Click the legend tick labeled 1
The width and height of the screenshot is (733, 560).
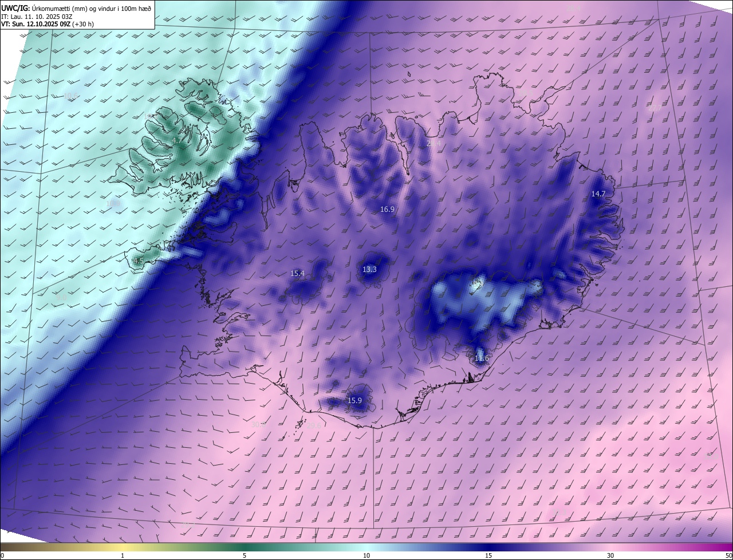click(x=123, y=555)
